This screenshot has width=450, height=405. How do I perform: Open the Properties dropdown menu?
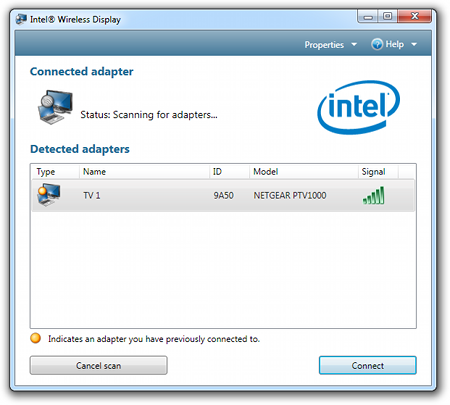[330, 45]
